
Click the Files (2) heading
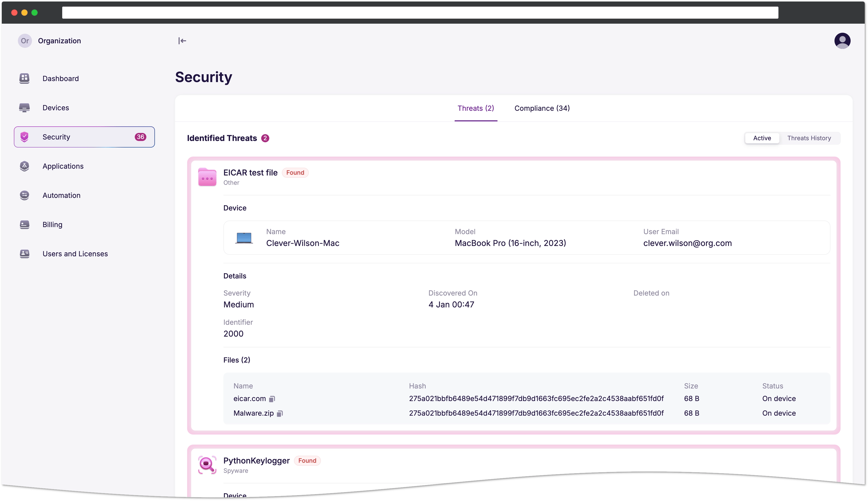tap(237, 360)
